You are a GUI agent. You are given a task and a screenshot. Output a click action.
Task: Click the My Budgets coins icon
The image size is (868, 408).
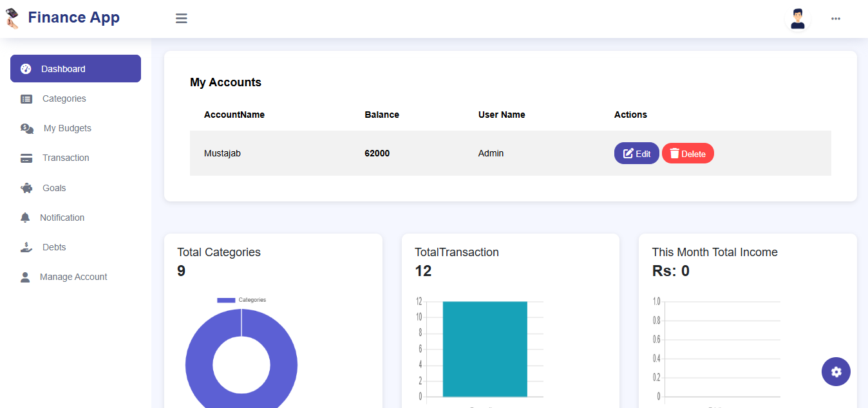pyautogui.click(x=27, y=129)
